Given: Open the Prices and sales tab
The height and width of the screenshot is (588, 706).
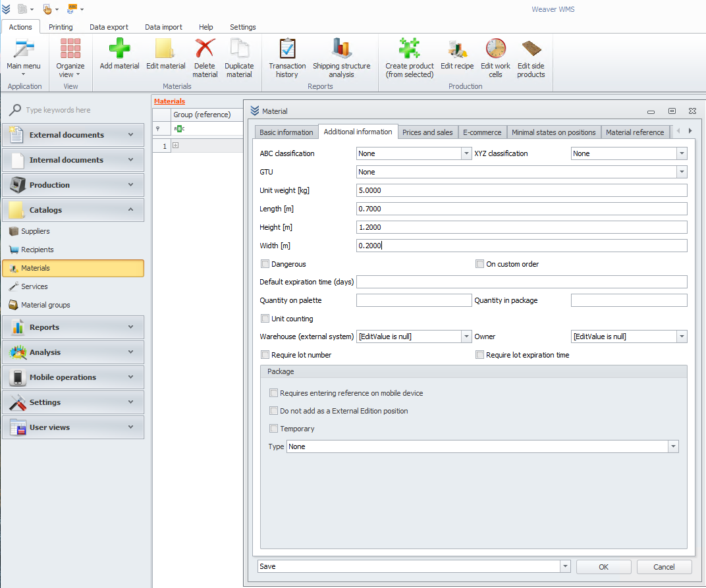Looking at the screenshot, I should click(427, 132).
